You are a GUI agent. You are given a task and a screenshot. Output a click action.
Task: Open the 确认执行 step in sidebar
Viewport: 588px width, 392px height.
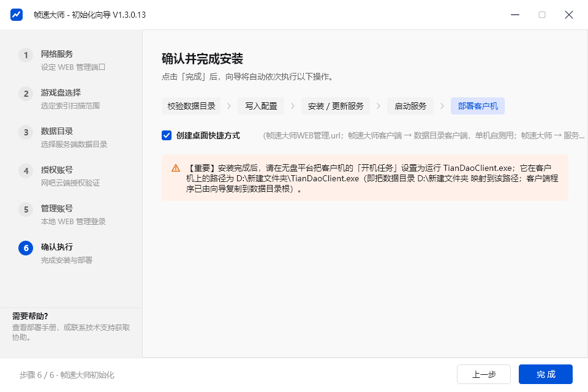pyautogui.click(x=57, y=247)
